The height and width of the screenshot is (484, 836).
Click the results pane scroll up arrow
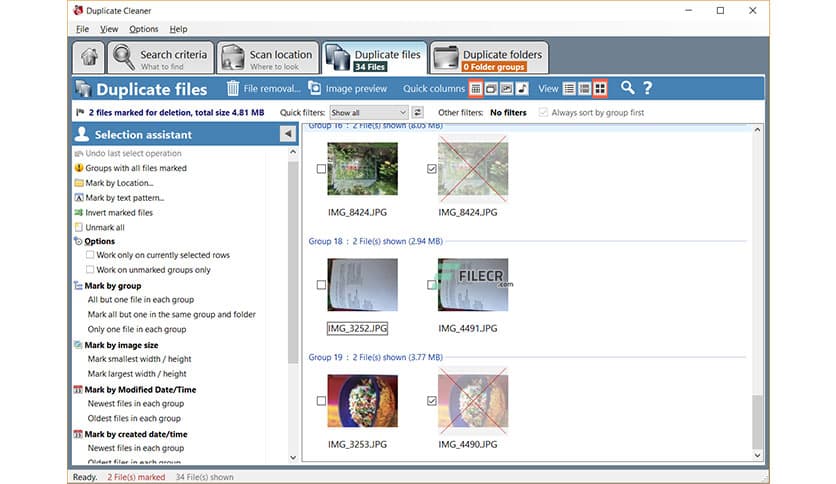[x=757, y=130]
